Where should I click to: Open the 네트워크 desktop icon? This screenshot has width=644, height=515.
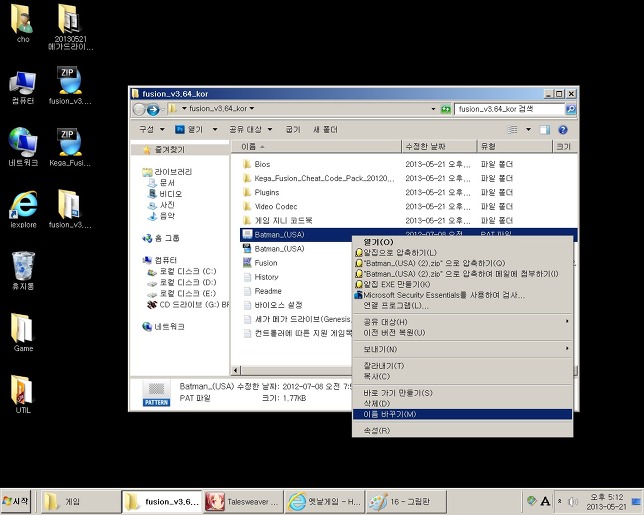pos(23,147)
